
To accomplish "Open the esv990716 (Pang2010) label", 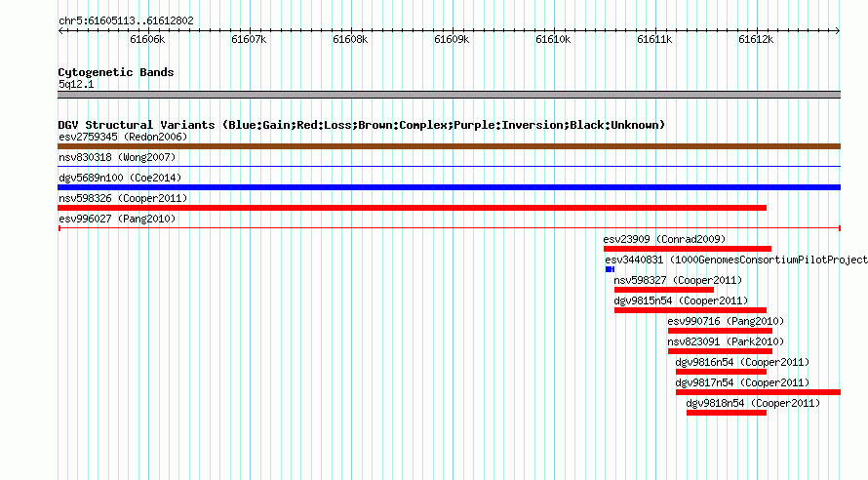I will click(x=726, y=321).
